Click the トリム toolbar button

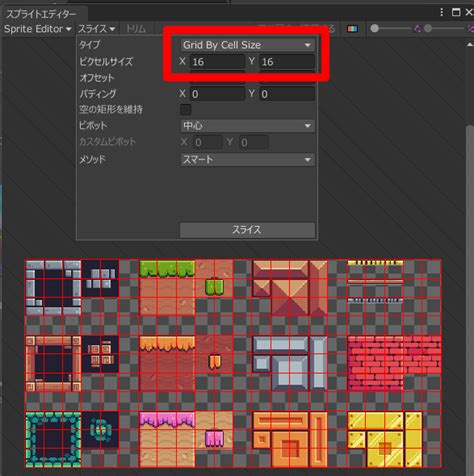[x=136, y=29]
